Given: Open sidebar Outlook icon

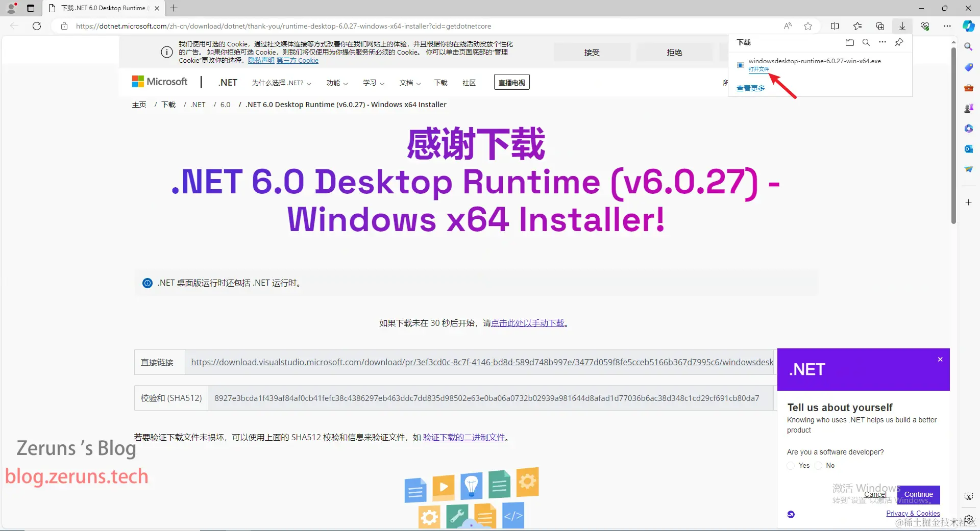Looking at the screenshot, I should (968, 149).
